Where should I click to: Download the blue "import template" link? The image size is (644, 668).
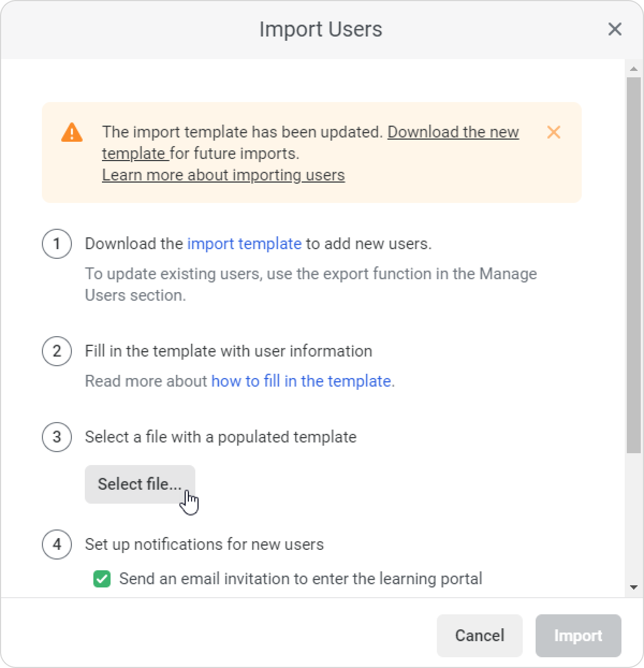point(244,244)
